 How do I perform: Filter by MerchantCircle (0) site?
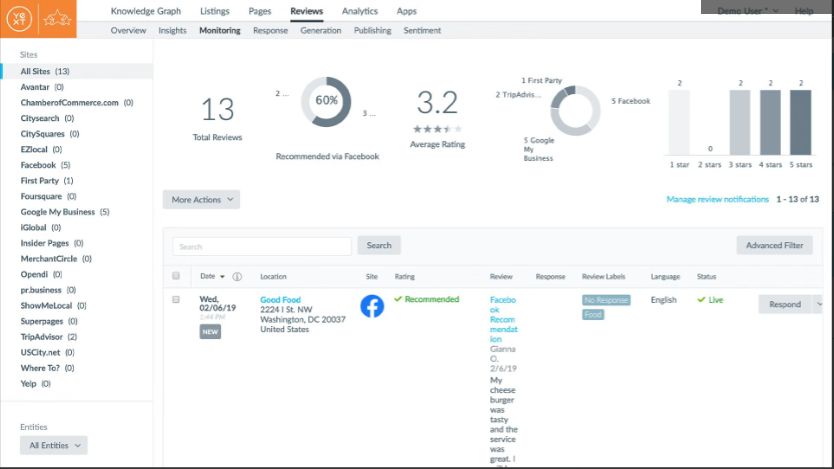tap(56, 258)
